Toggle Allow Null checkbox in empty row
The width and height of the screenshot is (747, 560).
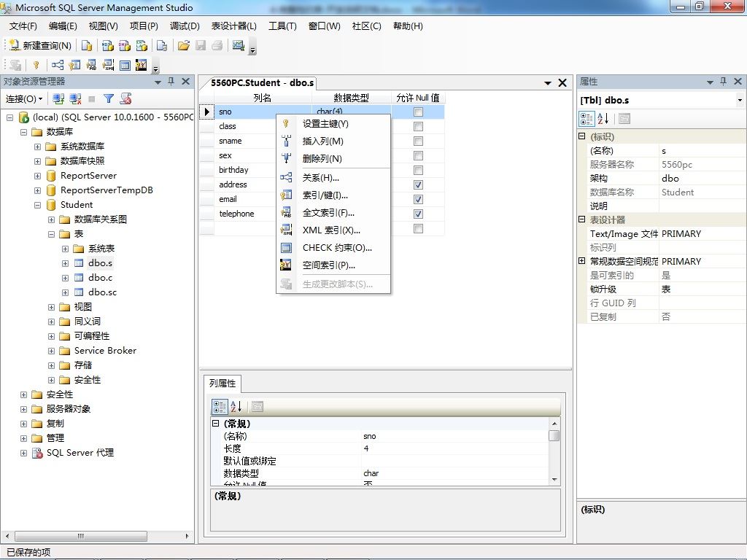point(418,228)
